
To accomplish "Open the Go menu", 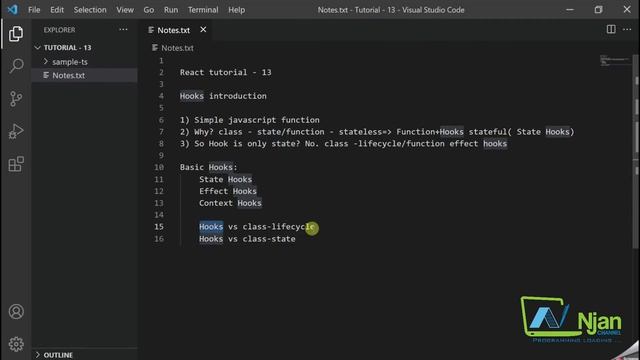I will pyautogui.click(x=149, y=10).
